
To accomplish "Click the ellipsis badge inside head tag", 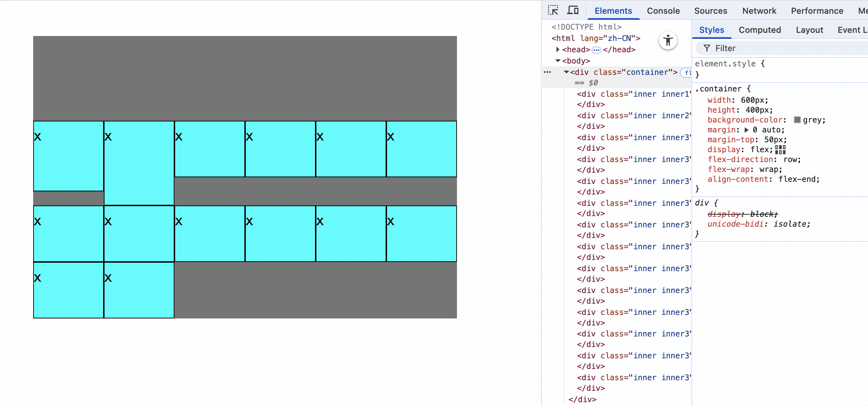I will pyautogui.click(x=596, y=50).
